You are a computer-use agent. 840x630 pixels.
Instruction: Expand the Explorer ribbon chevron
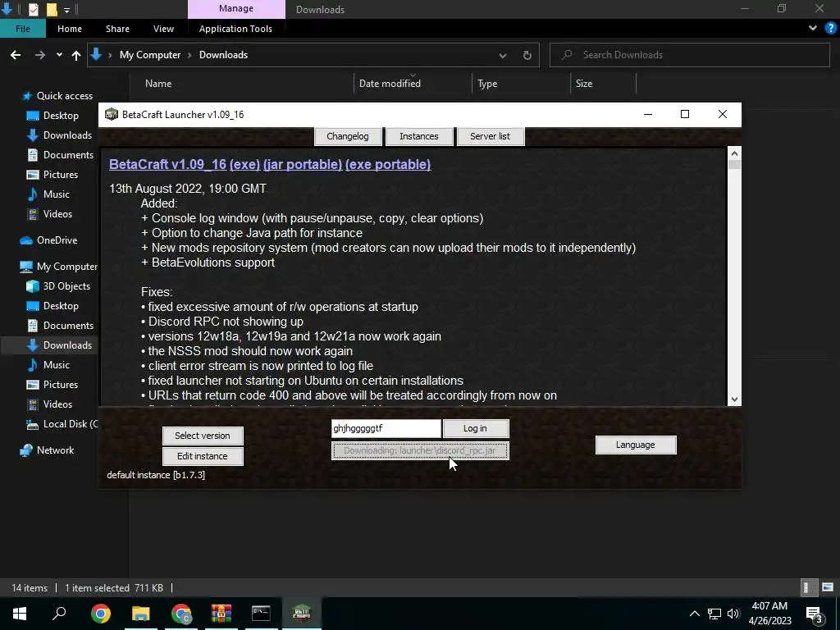[x=813, y=28]
